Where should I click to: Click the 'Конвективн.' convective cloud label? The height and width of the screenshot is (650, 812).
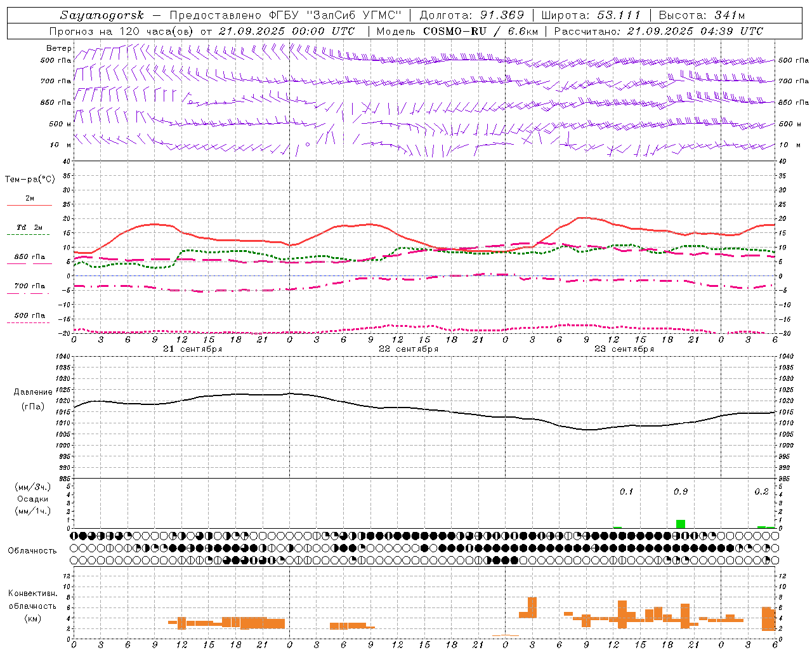(x=32, y=594)
